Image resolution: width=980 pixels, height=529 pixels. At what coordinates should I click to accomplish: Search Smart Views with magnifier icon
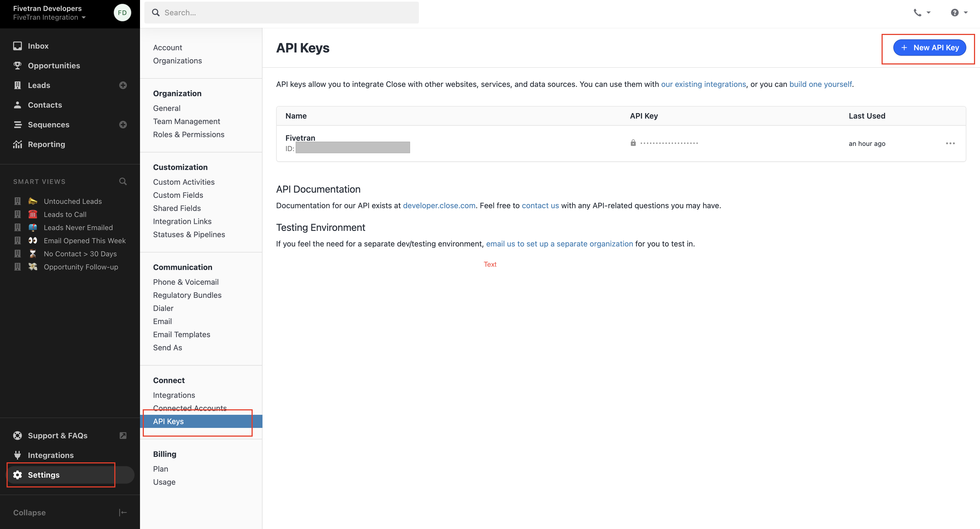click(x=123, y=181)
